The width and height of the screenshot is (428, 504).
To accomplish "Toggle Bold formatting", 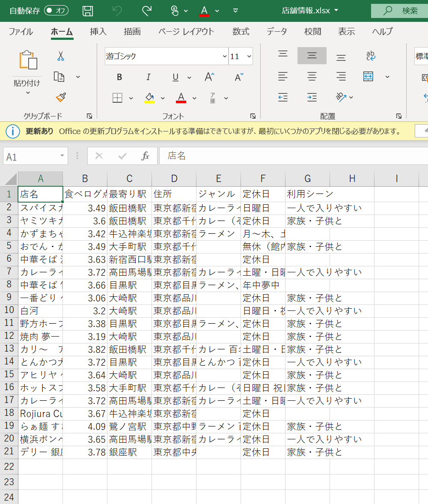I will coord(119,77).
